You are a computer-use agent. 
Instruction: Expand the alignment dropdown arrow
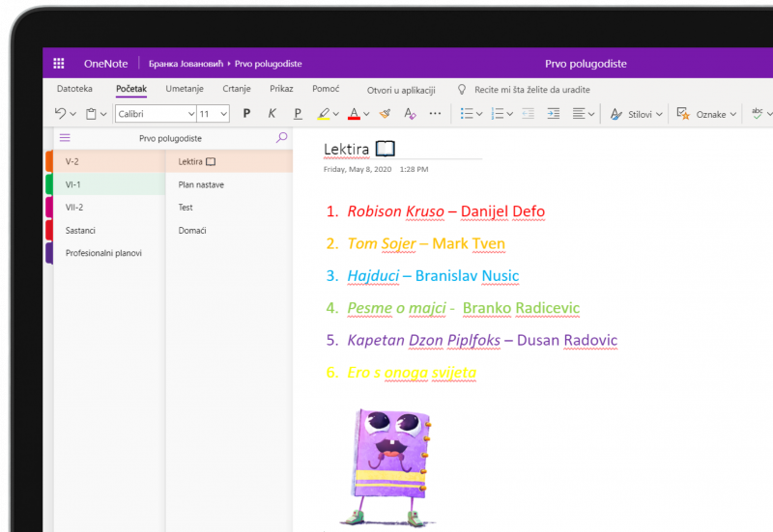[591, 114]
